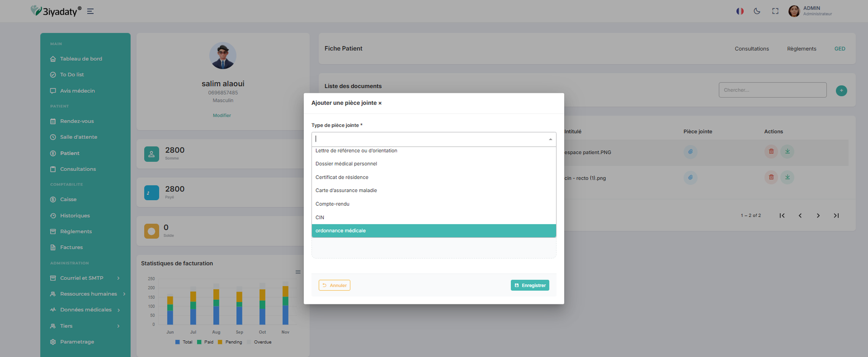This screenshot has width=868, height=357.
Task: Go to the last page of documents
Action: (836, 215)
